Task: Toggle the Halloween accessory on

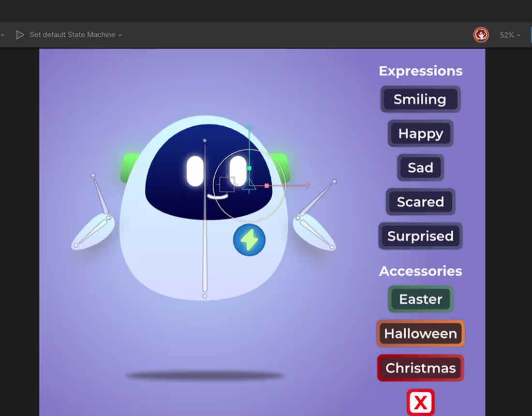Action: click(420, 333)
